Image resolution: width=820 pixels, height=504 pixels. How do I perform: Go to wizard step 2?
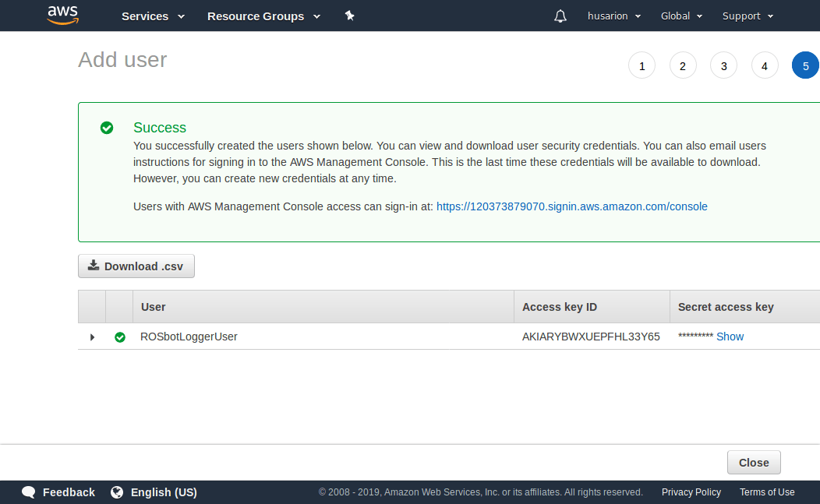(683, 65)
